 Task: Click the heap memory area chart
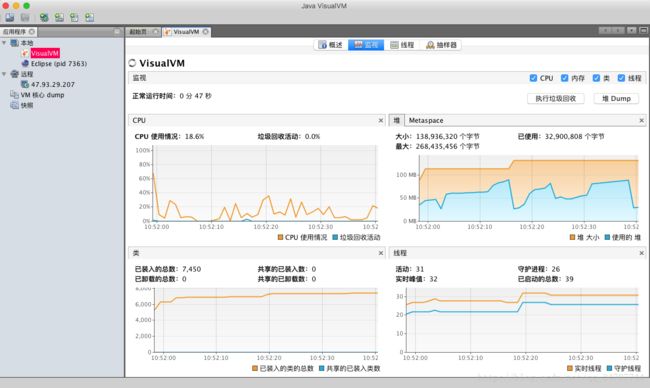529,188
